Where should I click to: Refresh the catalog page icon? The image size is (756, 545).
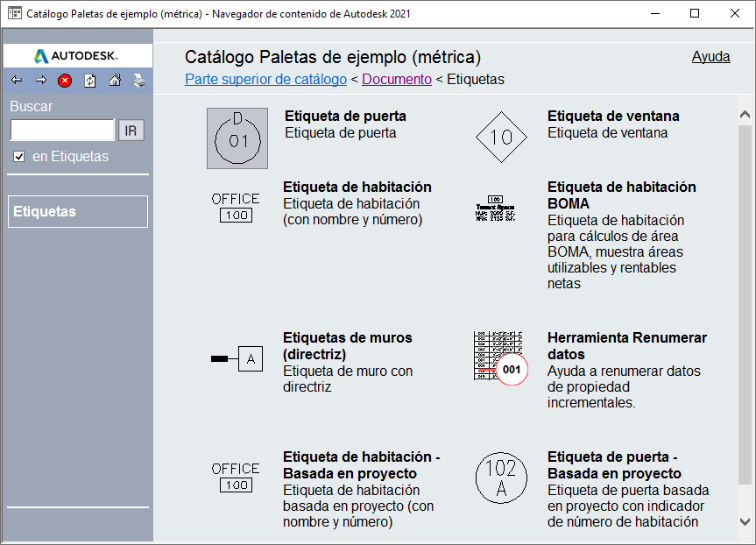(x=90, y=81)
